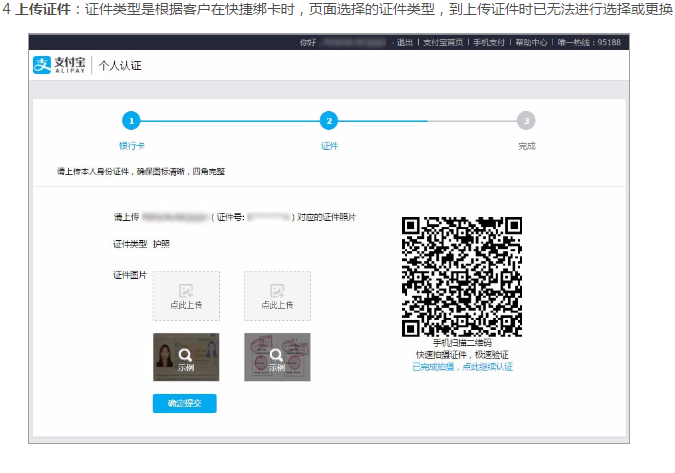
Task: Click the QR code for mobile scanning
Action: tap(462, 275)
